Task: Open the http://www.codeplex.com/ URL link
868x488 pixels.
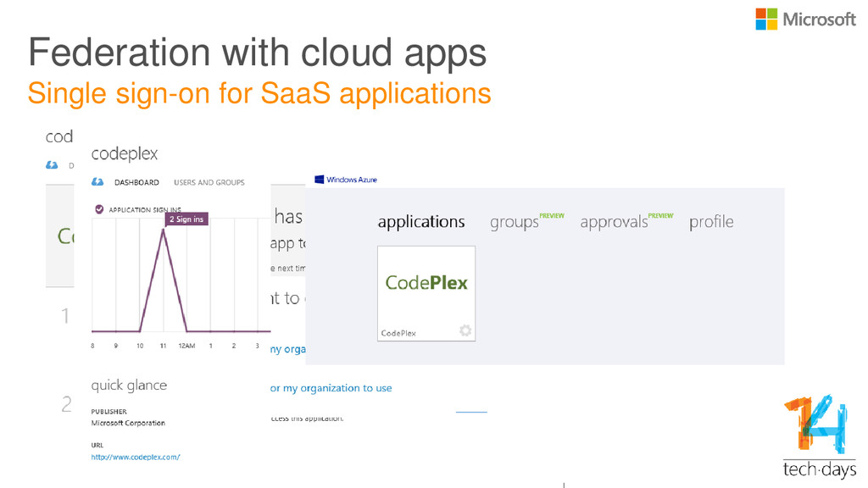Action: click(x=136, y=457)
